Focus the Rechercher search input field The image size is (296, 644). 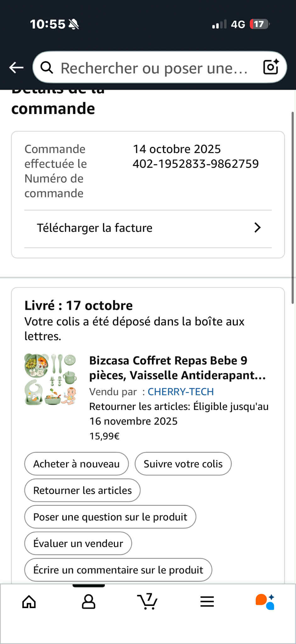154,68
